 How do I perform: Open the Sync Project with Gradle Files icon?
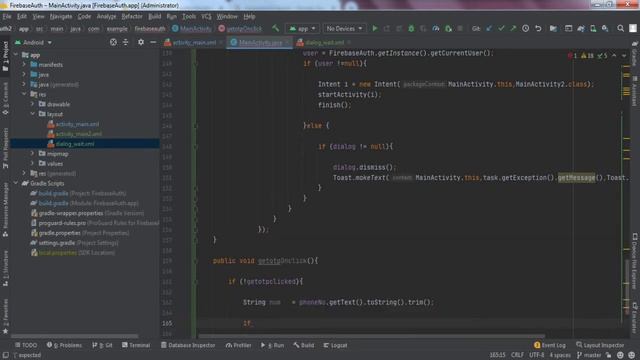click(581, 29)
